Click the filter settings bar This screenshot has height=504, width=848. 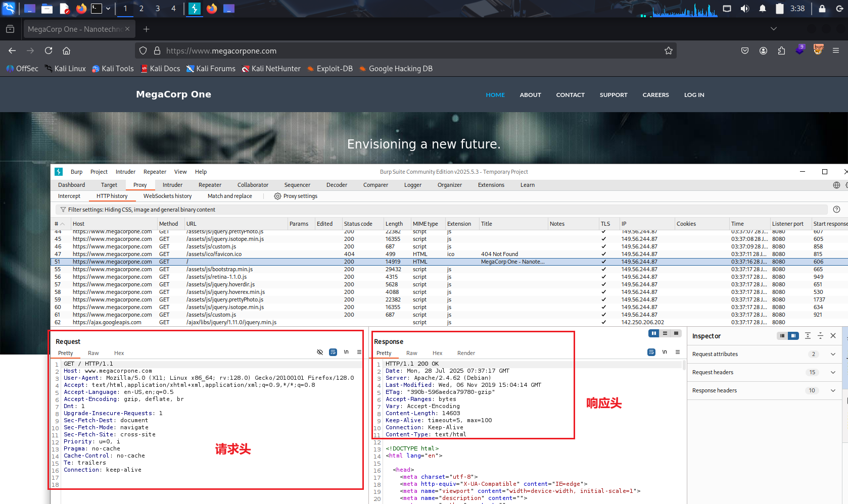pos(441,210)
